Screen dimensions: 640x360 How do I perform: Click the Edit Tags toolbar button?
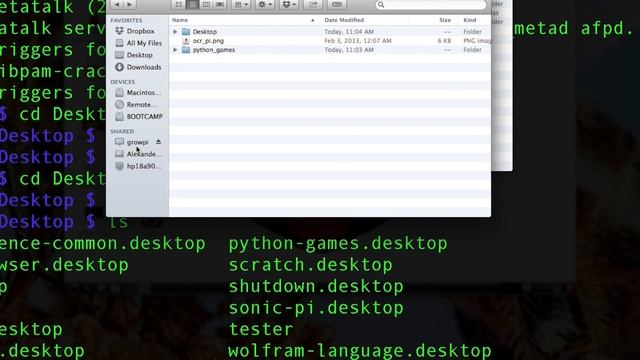pos(337,4)
